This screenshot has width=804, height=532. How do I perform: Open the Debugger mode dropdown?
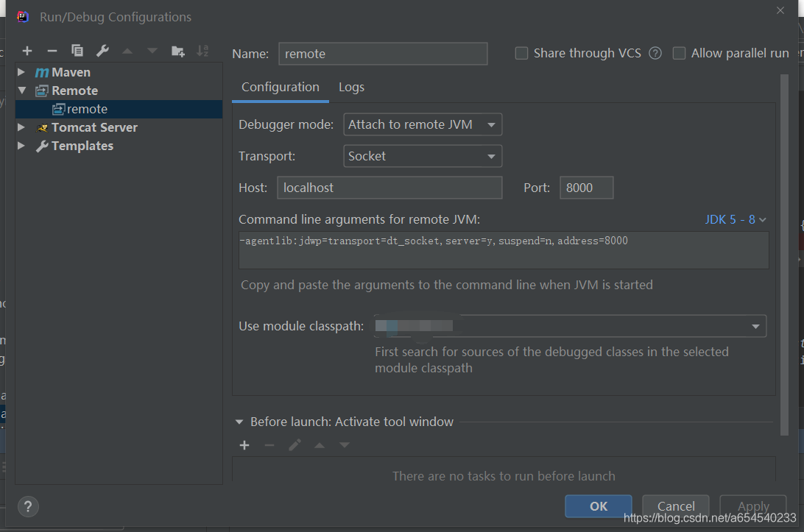[423, 124]
